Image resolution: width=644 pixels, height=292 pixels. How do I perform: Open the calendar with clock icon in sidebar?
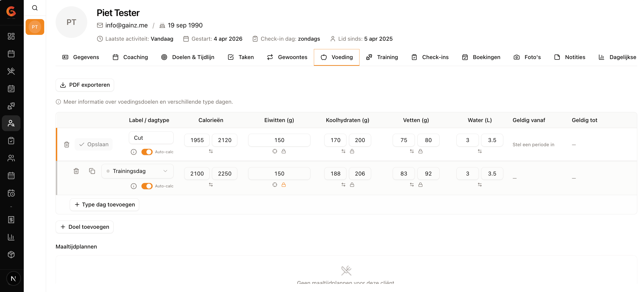click(11, 193)
